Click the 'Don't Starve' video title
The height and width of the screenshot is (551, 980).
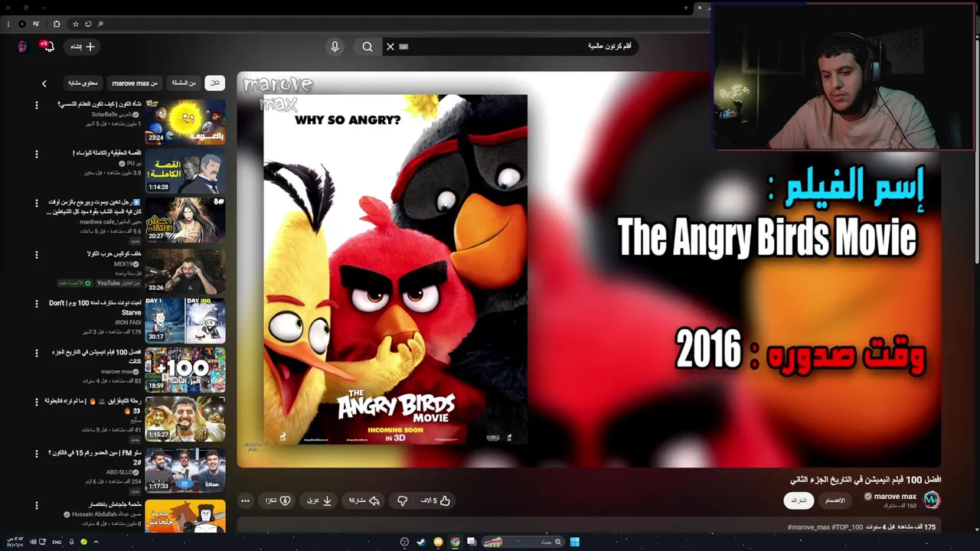pos(96,308)
